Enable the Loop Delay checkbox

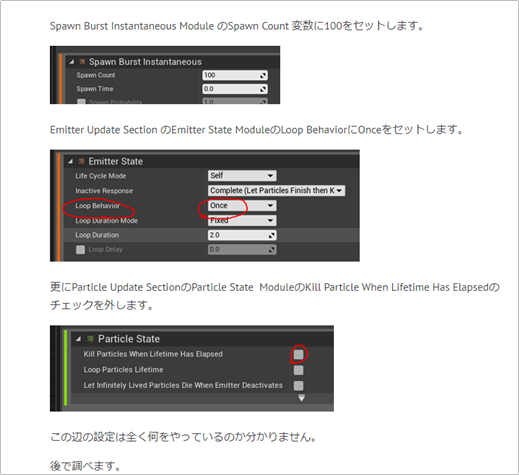80,250
